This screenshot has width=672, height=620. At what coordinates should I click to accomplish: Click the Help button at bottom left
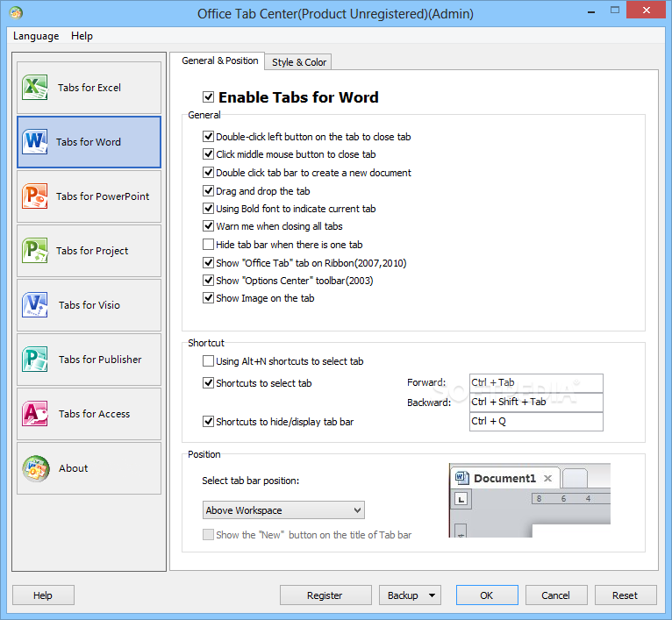43,595
